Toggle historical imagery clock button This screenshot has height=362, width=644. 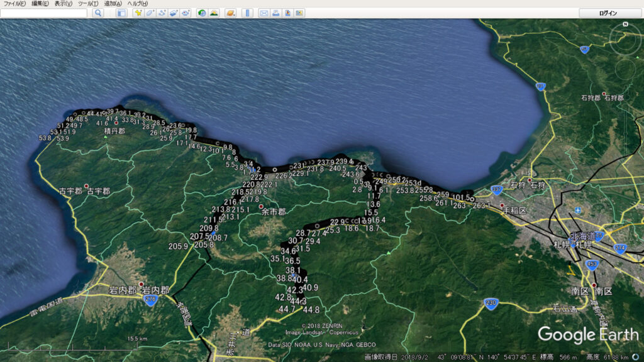202,13
